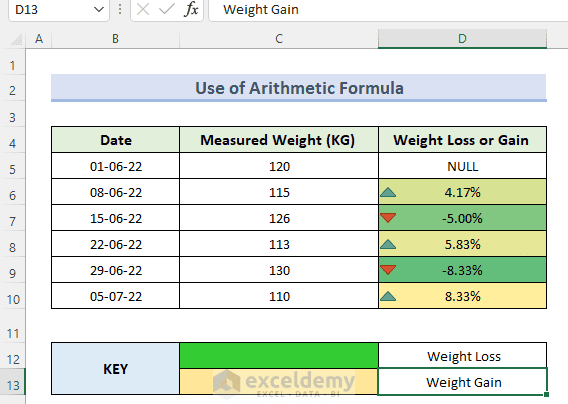The height and width of the screenshot is (404, 568).
Task: Click the weight cell with 115
Action: pos(279,192)
